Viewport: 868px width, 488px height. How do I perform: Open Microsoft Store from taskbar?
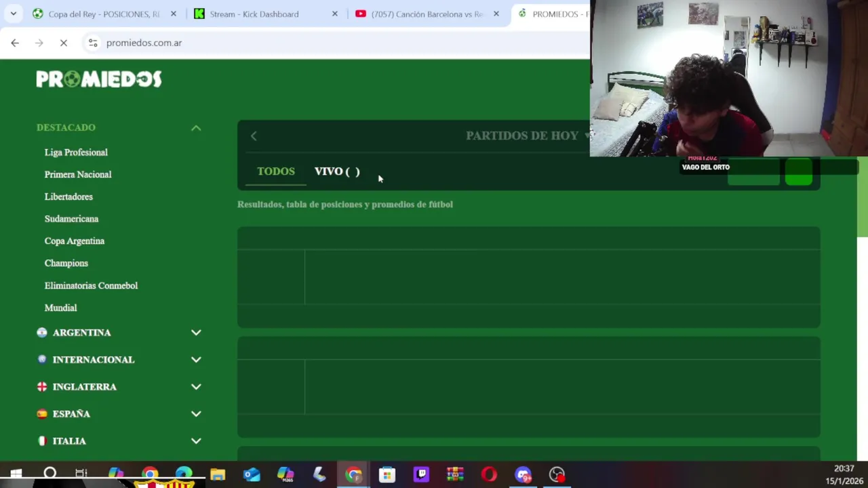pyautogui.click(x=387, y=474)
